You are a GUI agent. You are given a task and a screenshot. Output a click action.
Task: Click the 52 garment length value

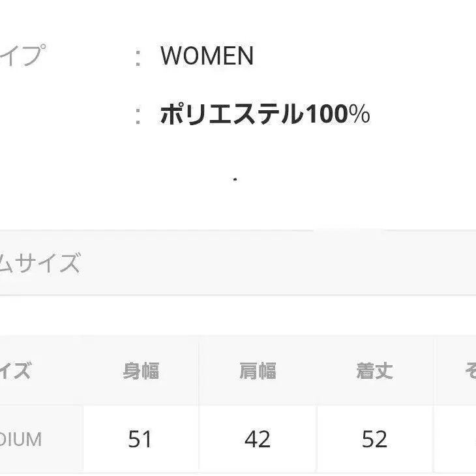(374, 439)
